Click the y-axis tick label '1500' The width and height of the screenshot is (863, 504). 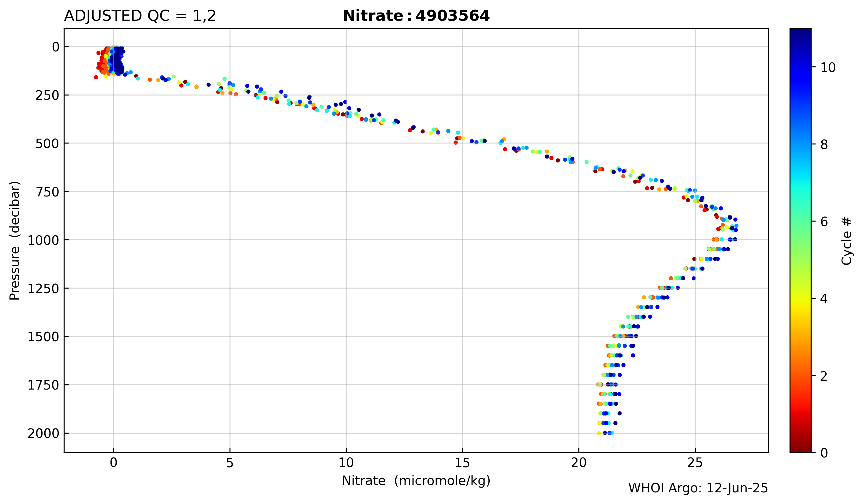pyautogui.click(x=43, y=337)
